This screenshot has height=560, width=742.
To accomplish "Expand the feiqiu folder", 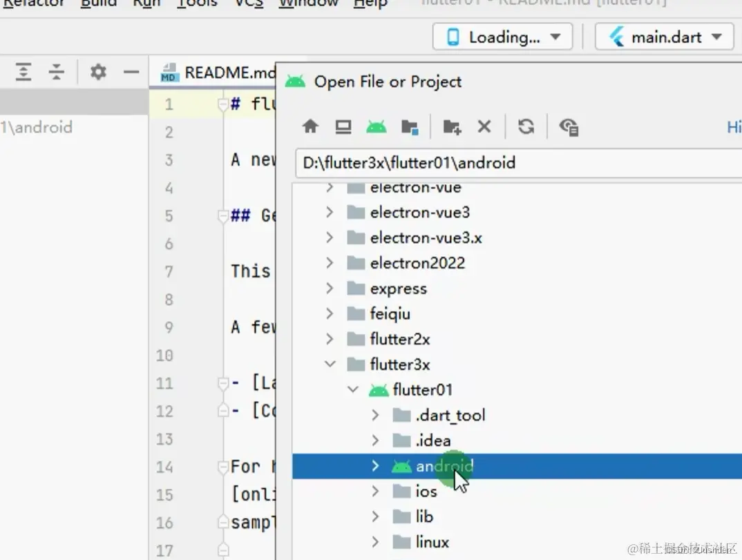I will click(x=330, y=313).
